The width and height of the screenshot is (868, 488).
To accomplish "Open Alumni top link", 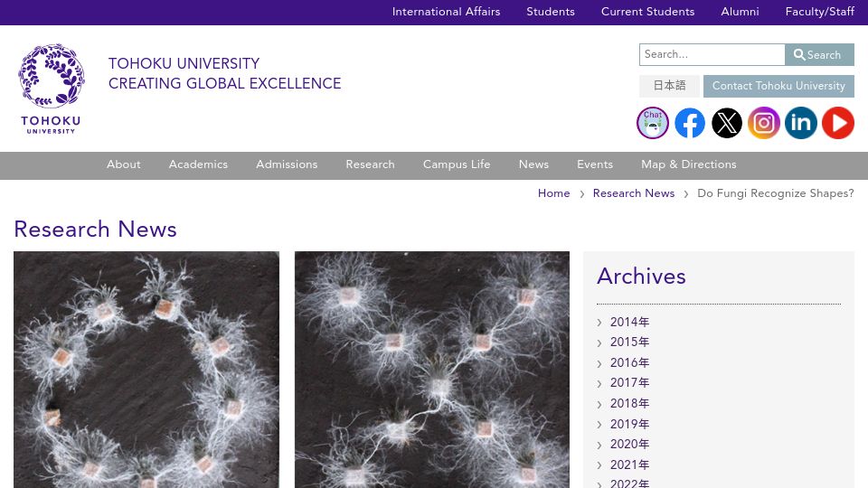I will tap(740, 12).
